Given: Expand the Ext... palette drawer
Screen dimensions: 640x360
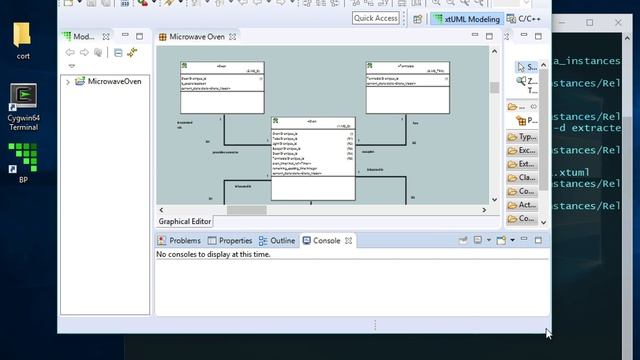Looking at the screenshot, I should pyautogui.click(x=522, y=164).
